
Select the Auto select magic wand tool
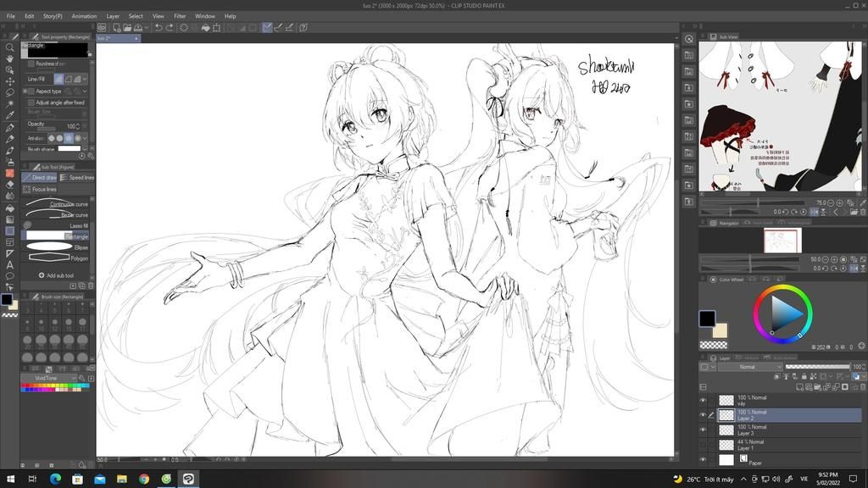(9, 104)
